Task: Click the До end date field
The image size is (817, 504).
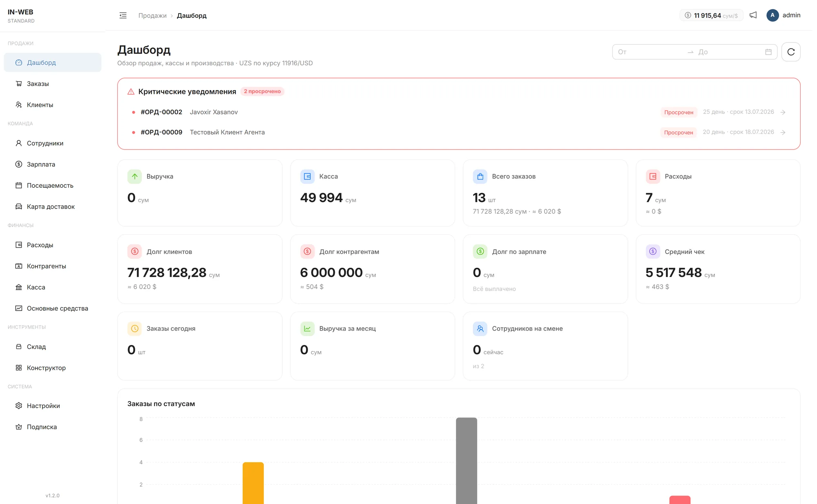Action: (729, 52)
